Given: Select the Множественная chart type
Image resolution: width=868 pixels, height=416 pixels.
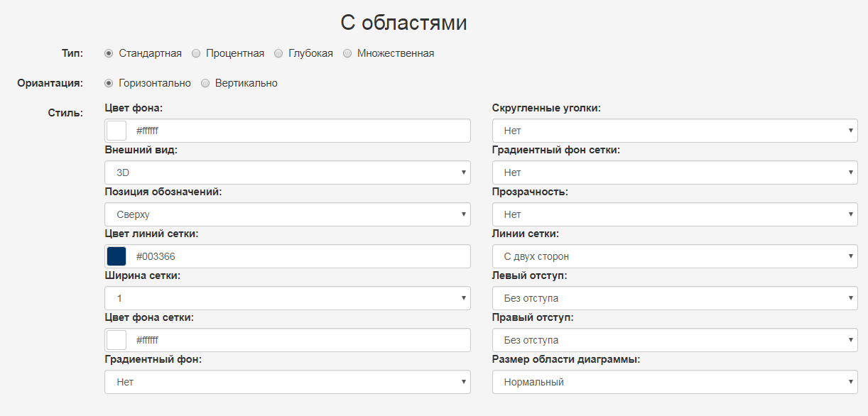Looking at the screenshot, I should click(x=347, y=53).
